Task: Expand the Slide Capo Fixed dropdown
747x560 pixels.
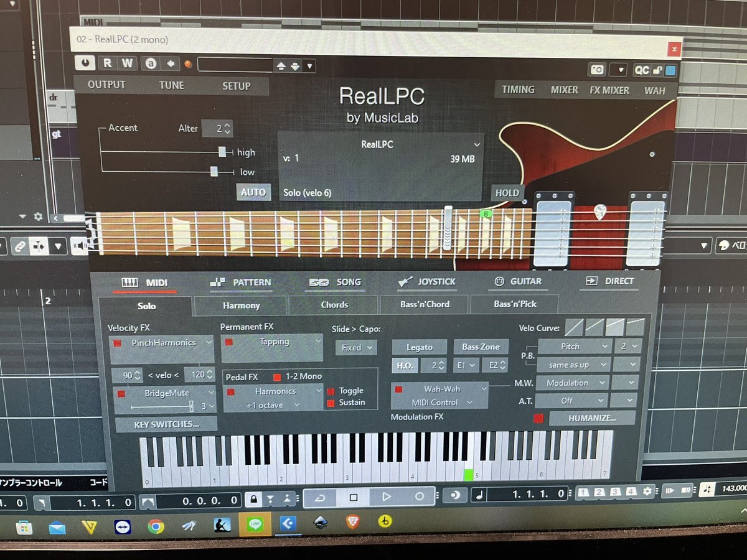Action: point(356,348)
